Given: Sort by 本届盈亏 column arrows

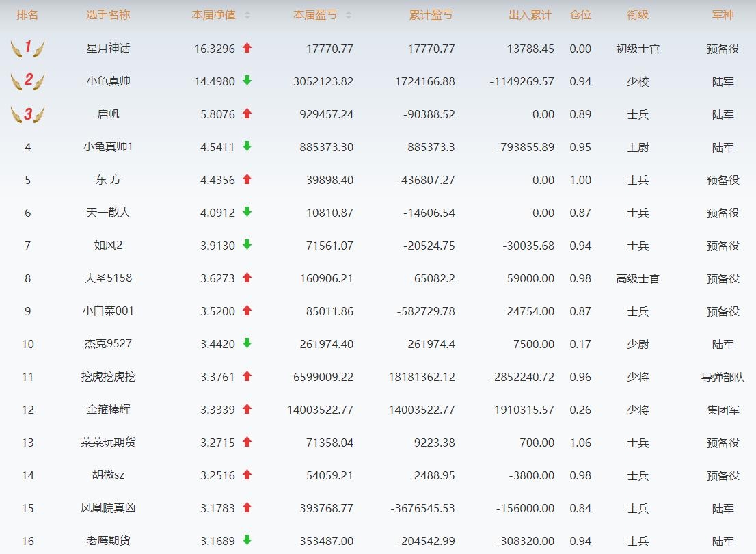Looking at the screenshot, I should (349, 16).
